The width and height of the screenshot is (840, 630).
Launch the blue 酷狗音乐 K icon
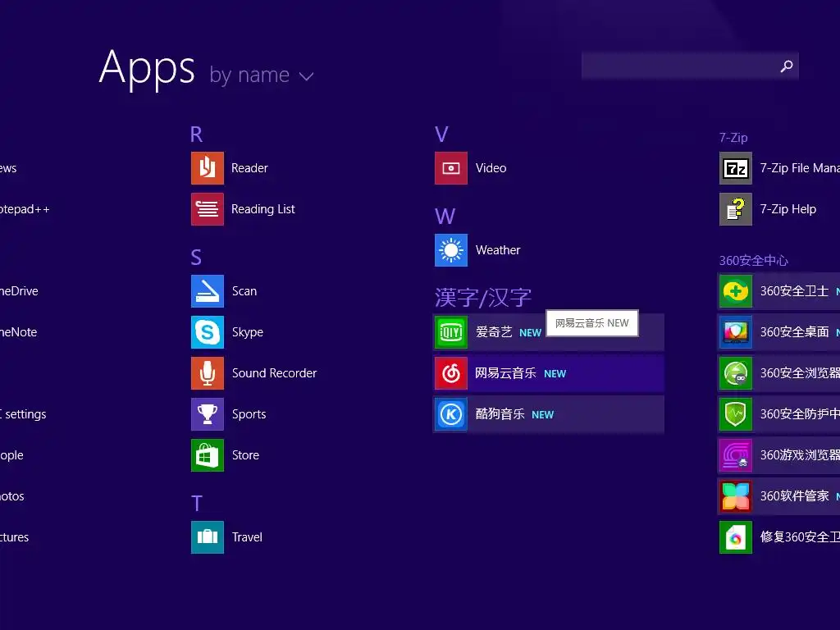pos(451,414)
